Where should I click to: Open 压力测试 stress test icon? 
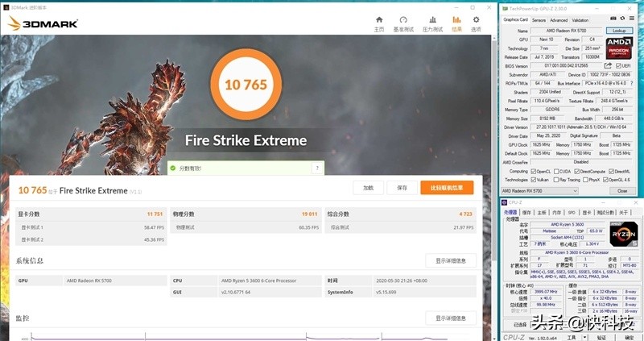(432, 19)
